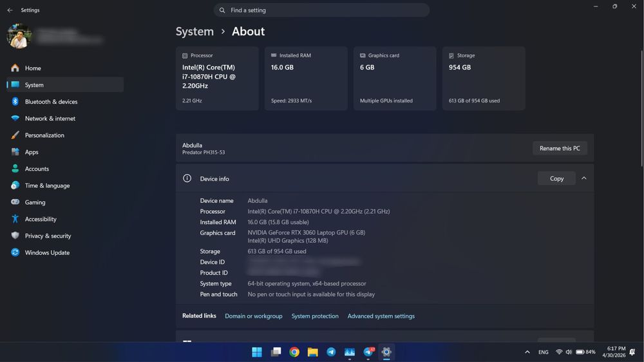Click Rename this PC button
Viewport: 644px width, 362px height.
(x=560, y=148)
